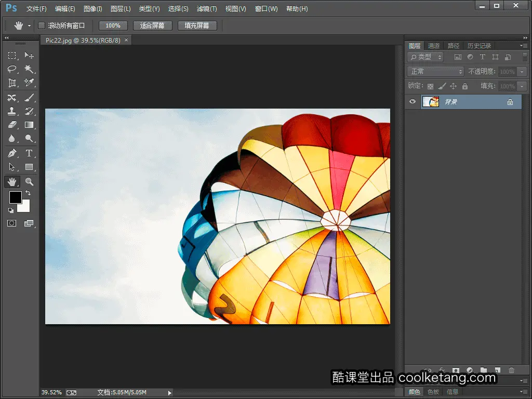532x399 pixels.
Task: Select the Eyedropper tool
Action: [29, 83]
